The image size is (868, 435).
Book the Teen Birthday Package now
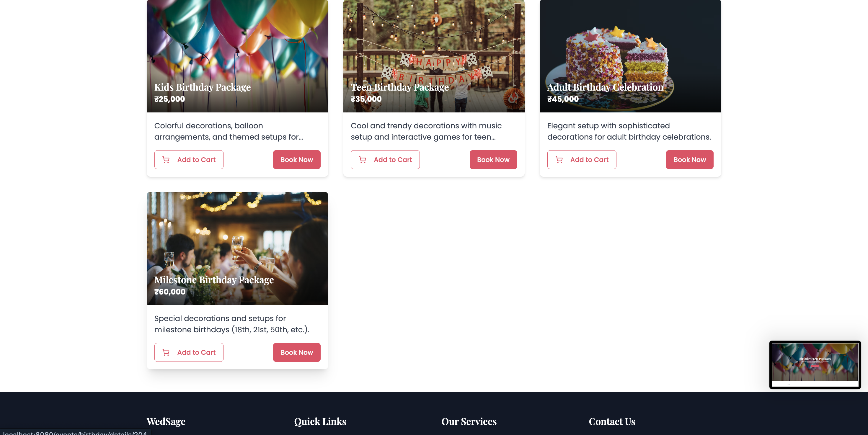tap(493, 160)
